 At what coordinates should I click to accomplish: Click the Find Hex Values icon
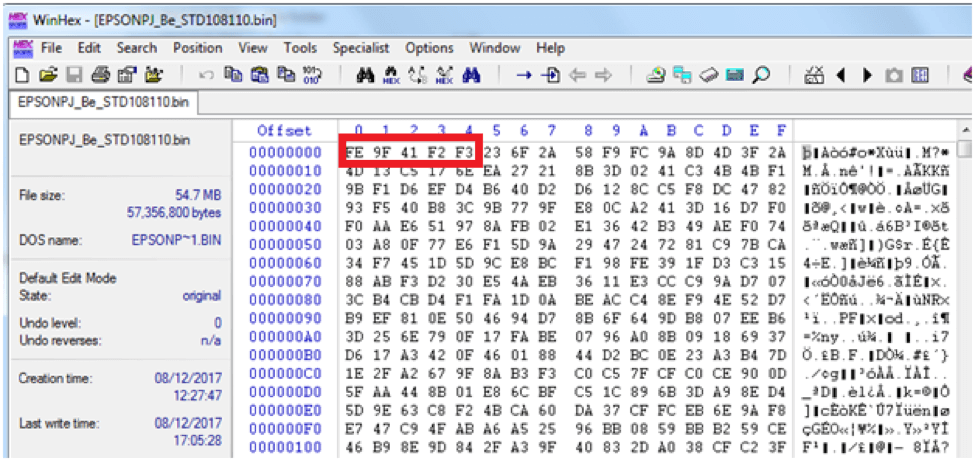[392, 76]
